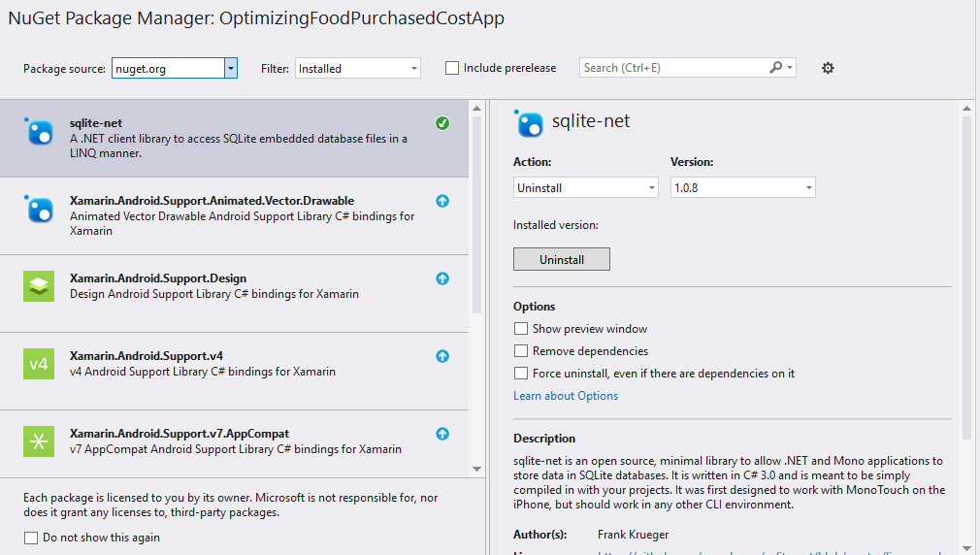
Task: Click the sqlite-net icon in details pane
Action: point(529,122)
